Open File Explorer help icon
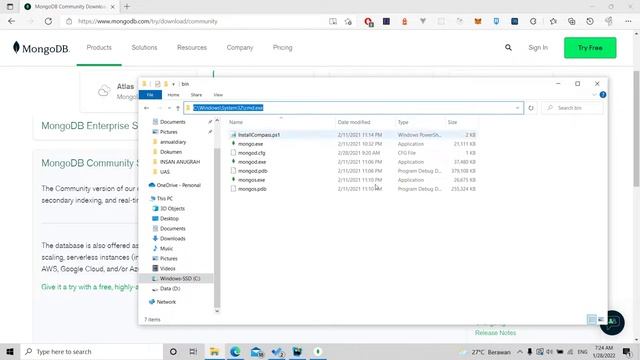The width and height of the screenshot is (640, 360). [603, 95]
